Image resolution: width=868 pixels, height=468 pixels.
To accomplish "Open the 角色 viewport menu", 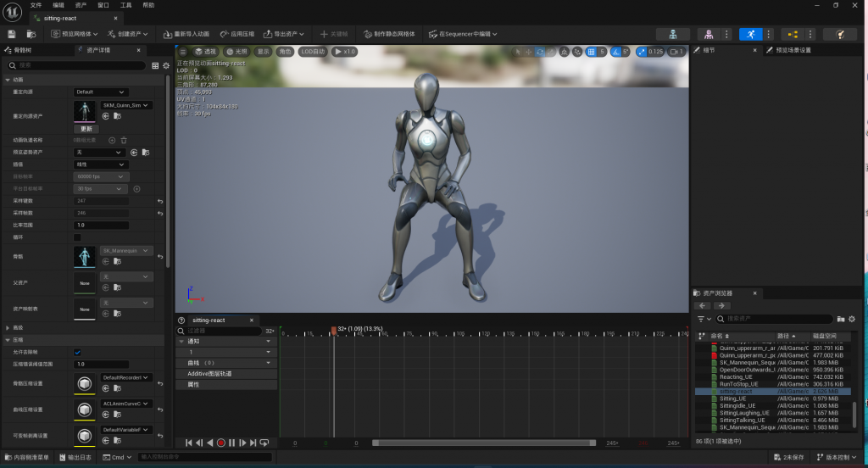I will (285, 52).
